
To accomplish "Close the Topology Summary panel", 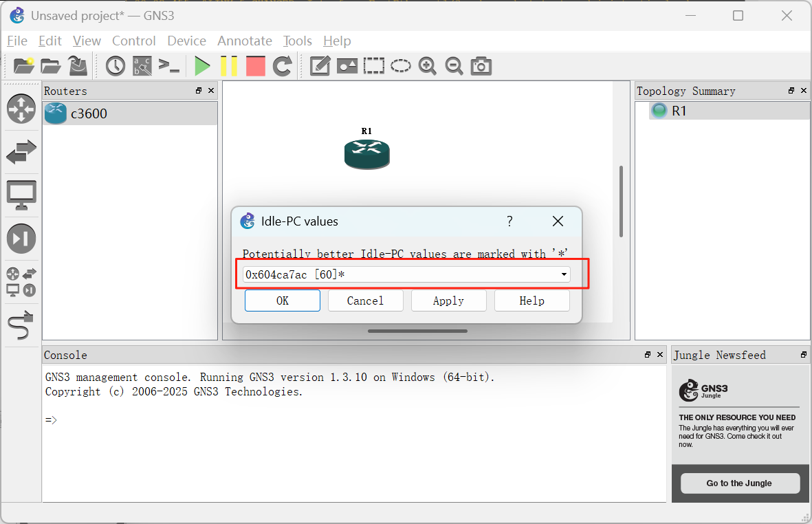I will click(804, 91).
